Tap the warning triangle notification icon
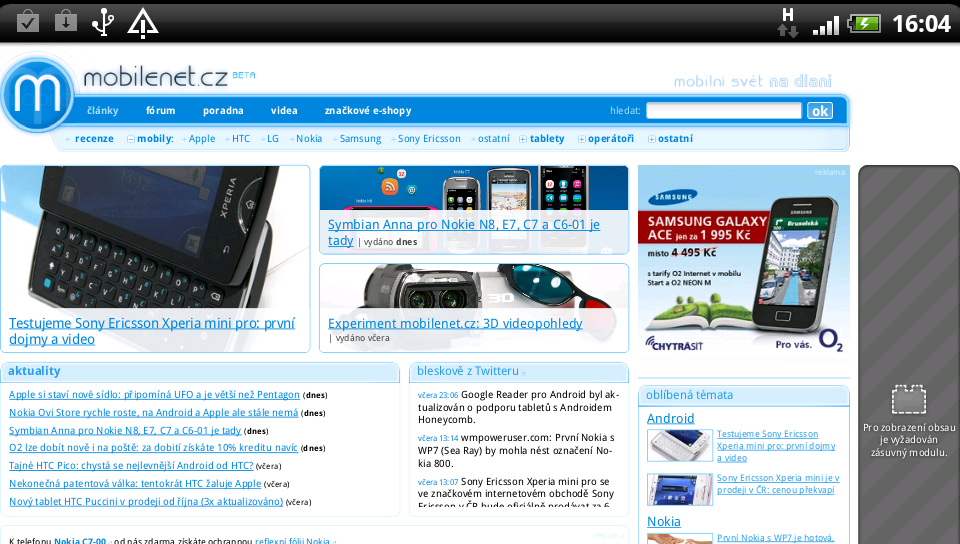The image size is (960, 544). tap(143, 22)
